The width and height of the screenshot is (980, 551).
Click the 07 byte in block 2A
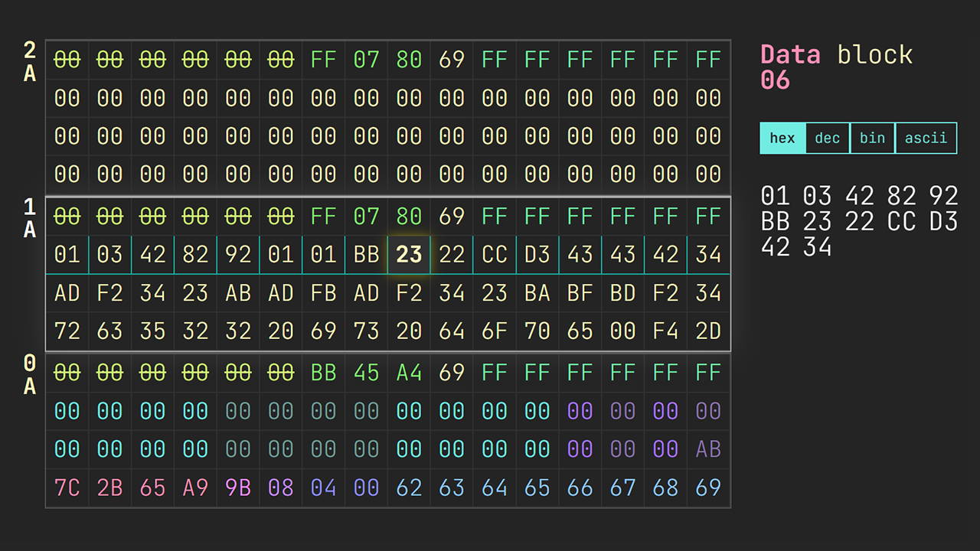366,60
